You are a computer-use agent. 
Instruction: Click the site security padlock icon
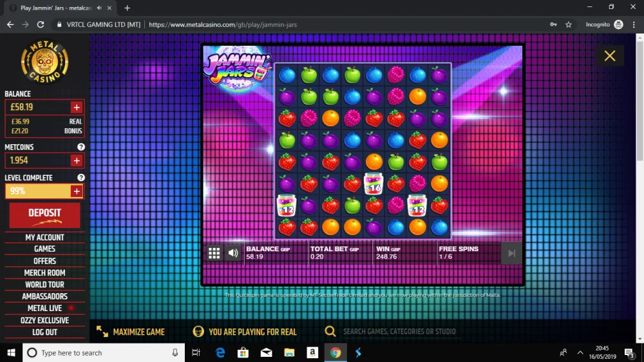(x=59, y=24)
